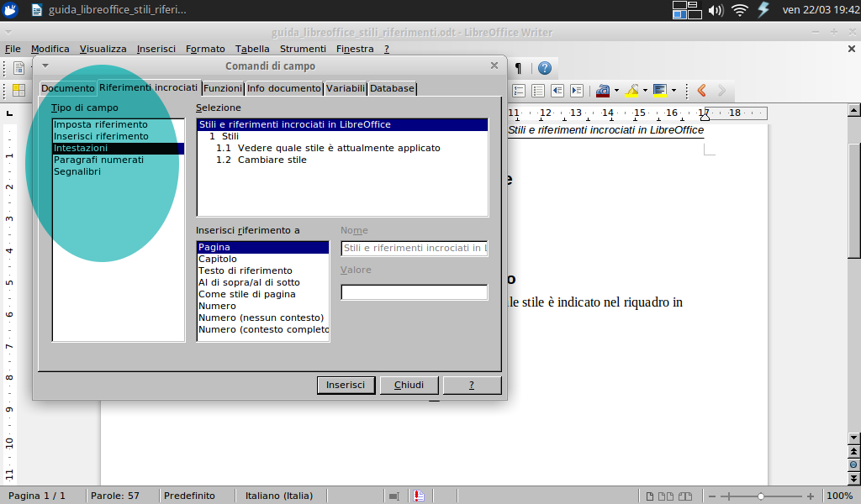Screen dimensions: 861x504
Task: Click the Inserisci button
Action: pyautogui.click(x=346, y=385)
